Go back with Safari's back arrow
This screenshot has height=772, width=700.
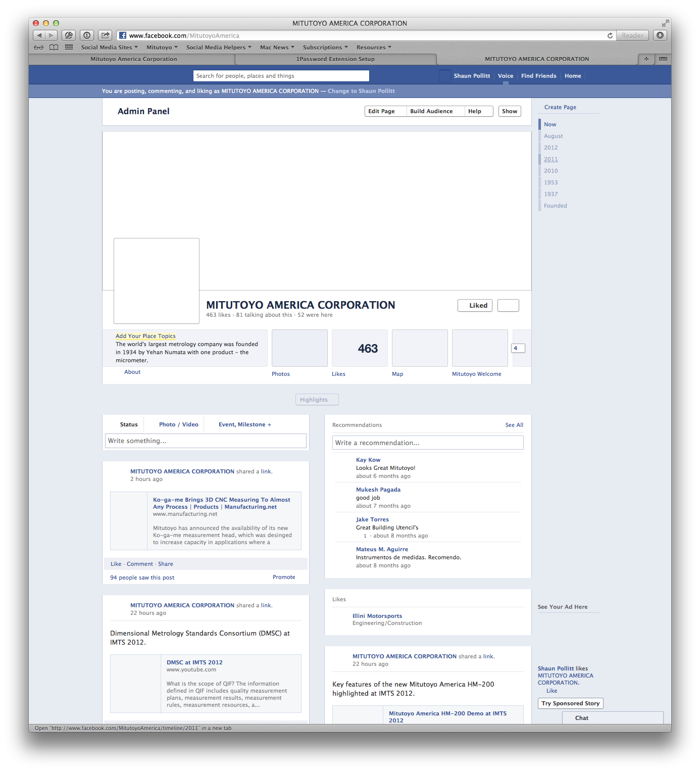click(x=39, y=35)
